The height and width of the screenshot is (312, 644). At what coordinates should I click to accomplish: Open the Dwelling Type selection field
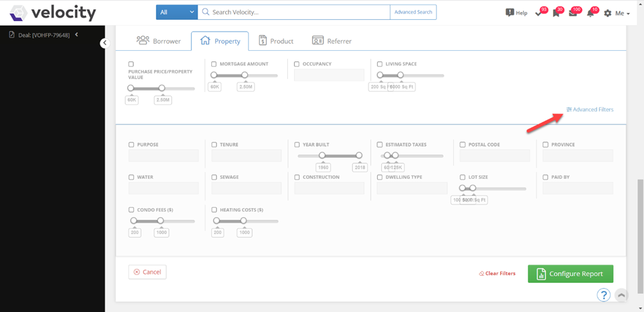[412, 188]
